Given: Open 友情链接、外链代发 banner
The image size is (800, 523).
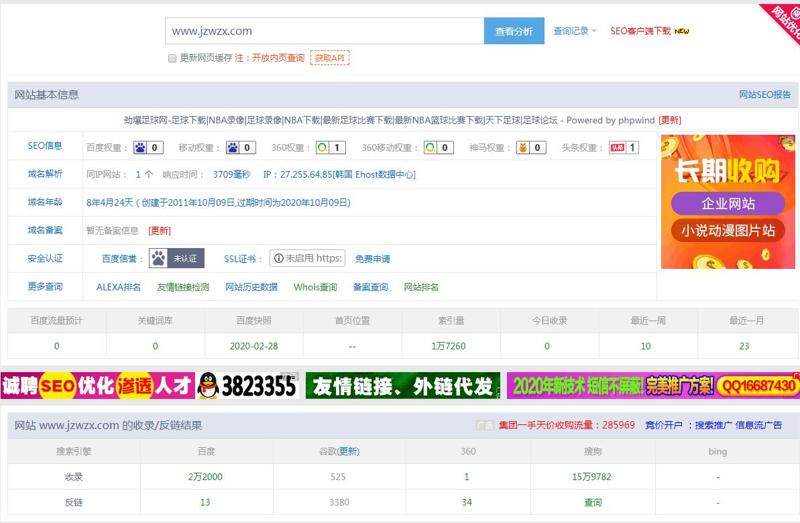Looking at the screenshot, I should click(403, 386).
